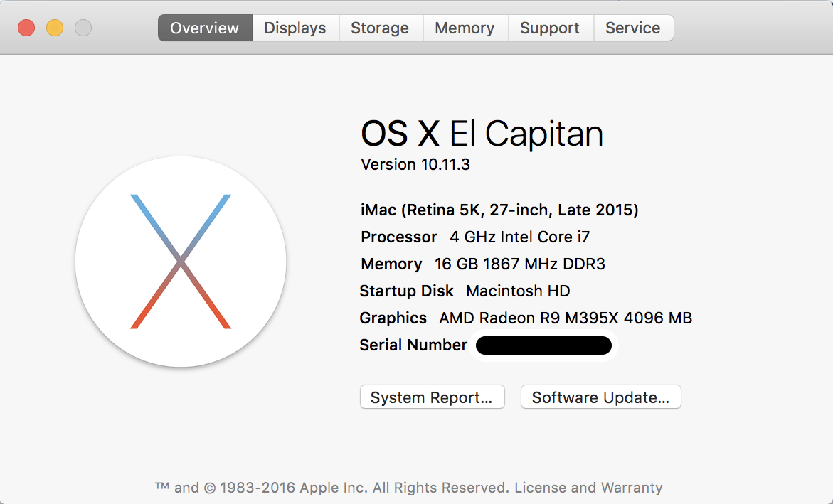Open the Storage tab

(380, 28)
